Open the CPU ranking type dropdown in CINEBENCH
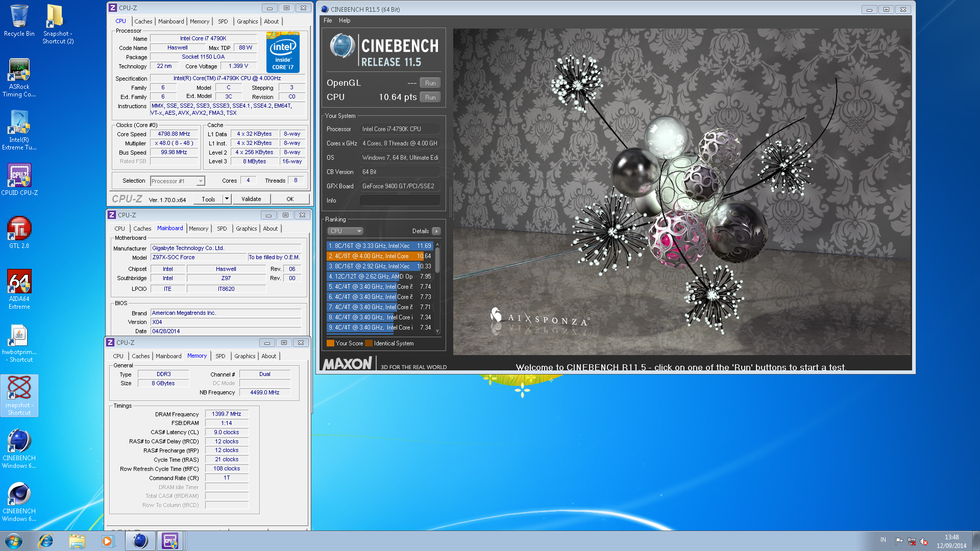Image resolution: width=980 pixels, height=551 pixels. point(346,231)
